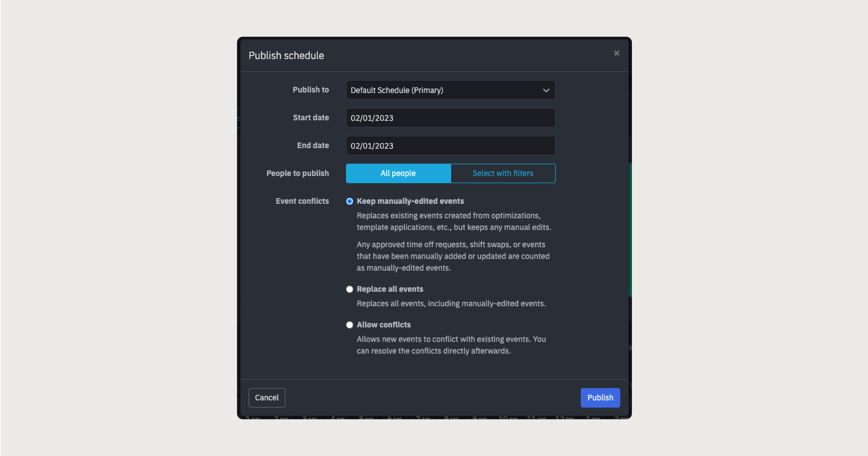This screenshot has width=868, height=456.
Task: Open the Publish to dropdown
Action: point(450,90)
